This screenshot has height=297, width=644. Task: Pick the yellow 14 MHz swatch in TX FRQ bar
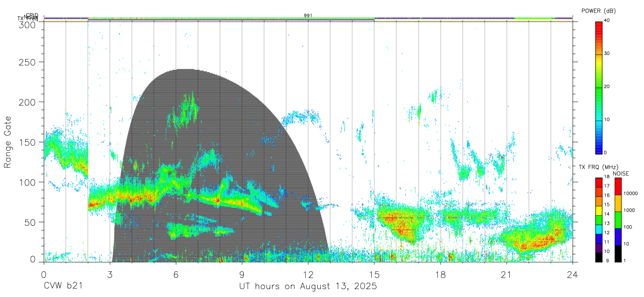pos(598,210)
